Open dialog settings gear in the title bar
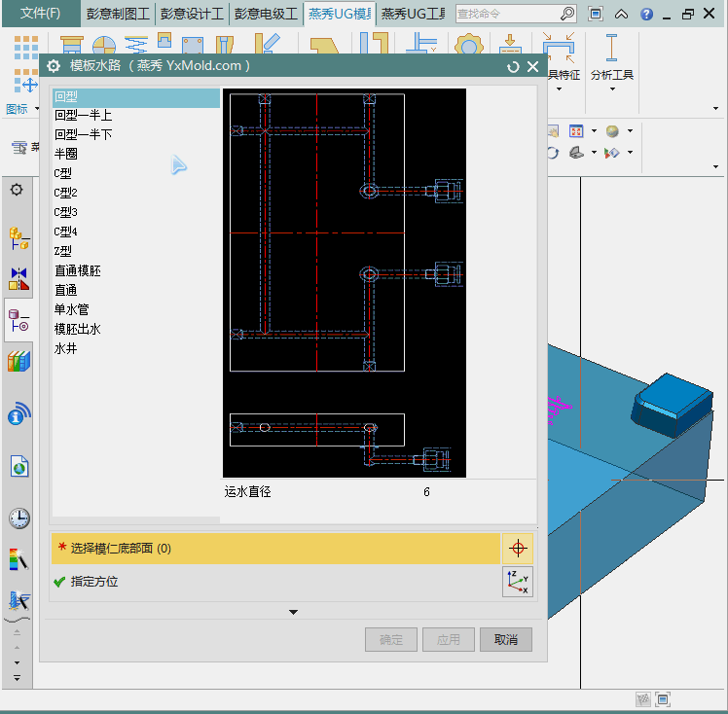Screen dimensions: 728x714 54,66
